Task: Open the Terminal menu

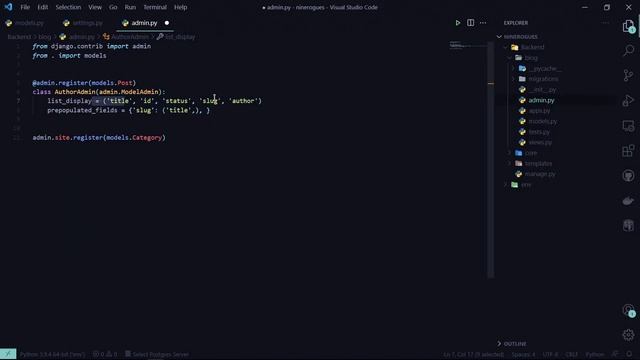Action: coord(155,7)
